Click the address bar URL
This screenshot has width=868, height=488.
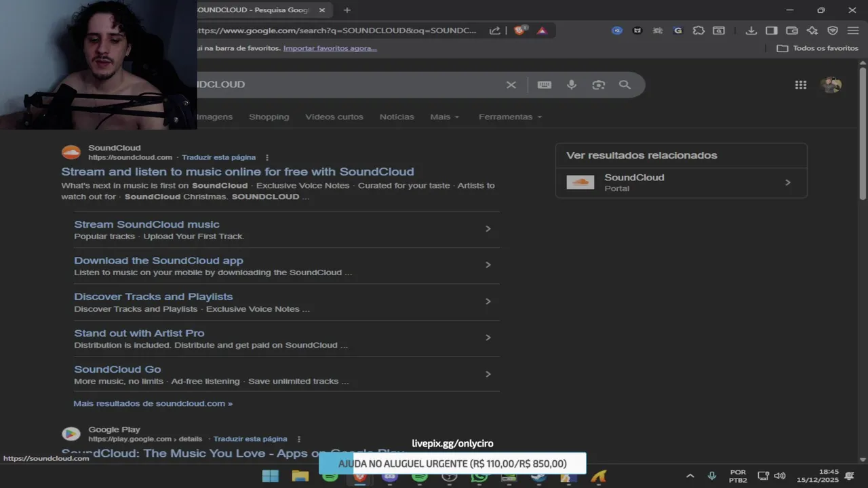[x=337, y=30]
